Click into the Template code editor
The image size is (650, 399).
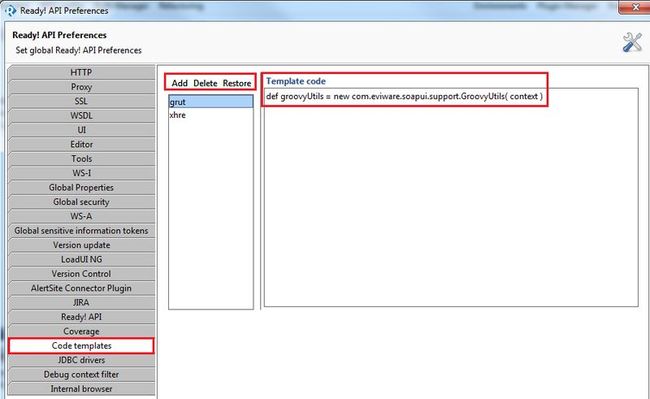[451, 198]
